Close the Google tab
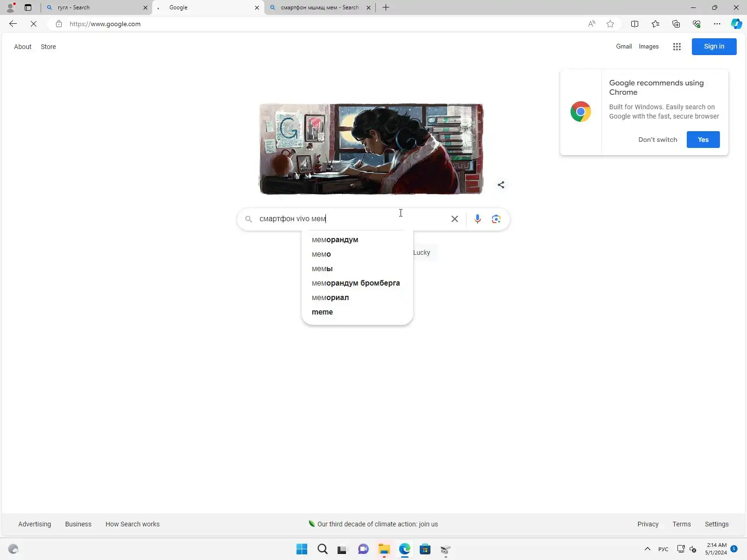The image size is (747, 560). 257,7
